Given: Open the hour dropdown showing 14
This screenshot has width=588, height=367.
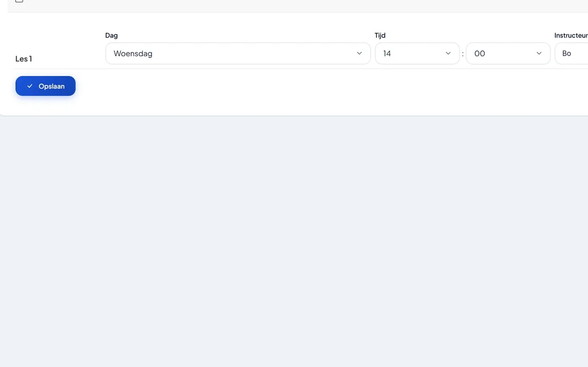Looking at the screenshot, I should (417, 53).
